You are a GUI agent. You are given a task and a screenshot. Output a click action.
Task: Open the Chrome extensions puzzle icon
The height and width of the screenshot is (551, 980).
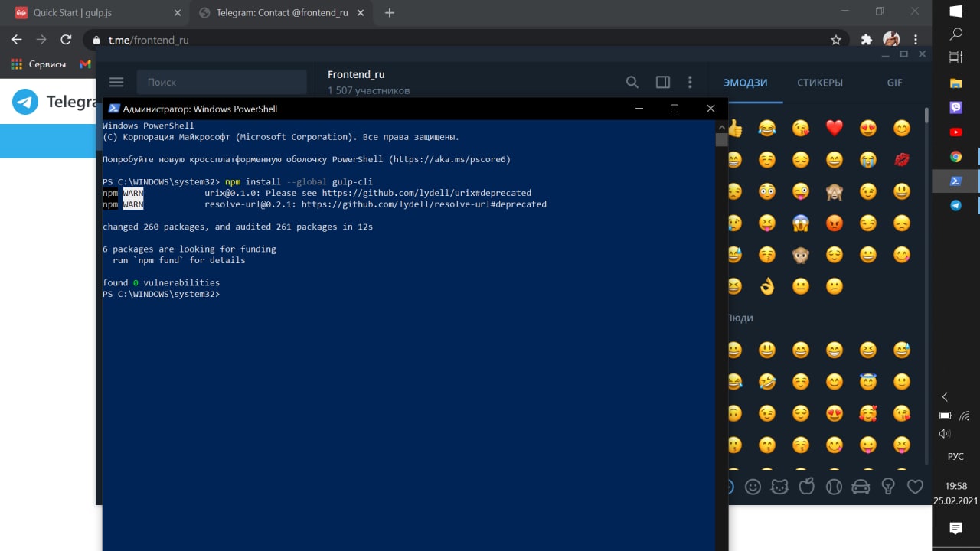pos(867,40)
